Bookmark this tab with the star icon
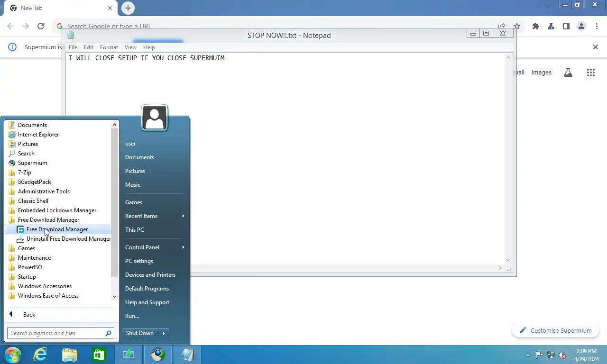607x364 pixels. click(517, 27)
